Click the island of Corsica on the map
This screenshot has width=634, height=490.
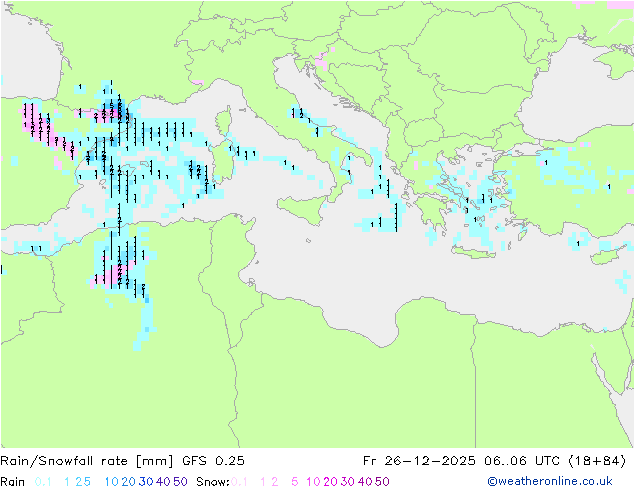(223, 120)
